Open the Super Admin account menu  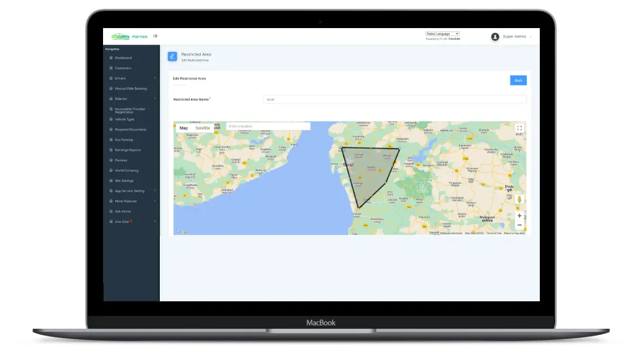(512, 36)
